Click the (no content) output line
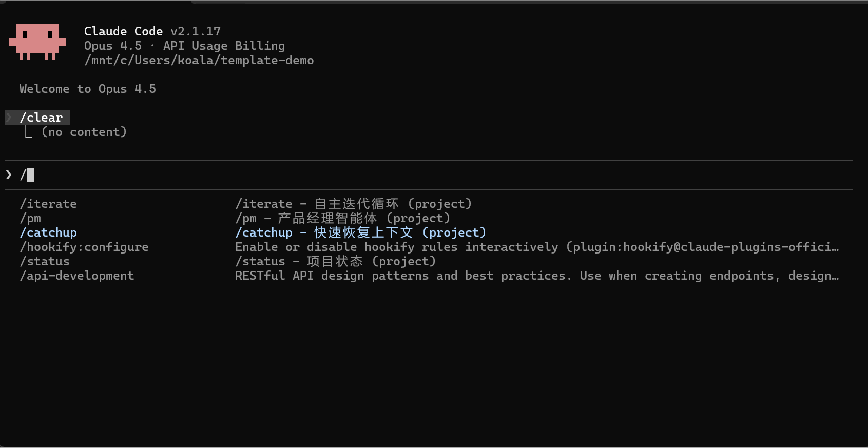This screenshot has height=448, width=868. (x=84, y=132)
